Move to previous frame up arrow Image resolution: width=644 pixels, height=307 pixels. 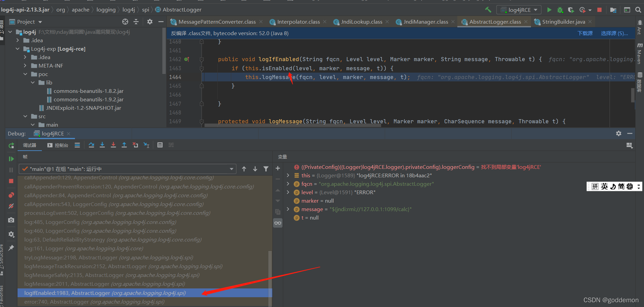click(x=244, y=169)
